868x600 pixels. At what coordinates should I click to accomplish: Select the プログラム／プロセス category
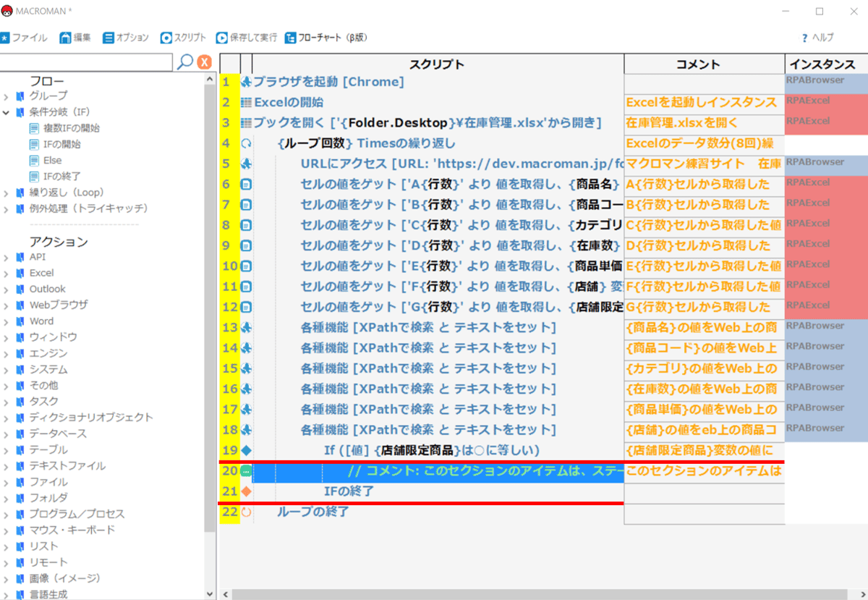coord(77,514)
